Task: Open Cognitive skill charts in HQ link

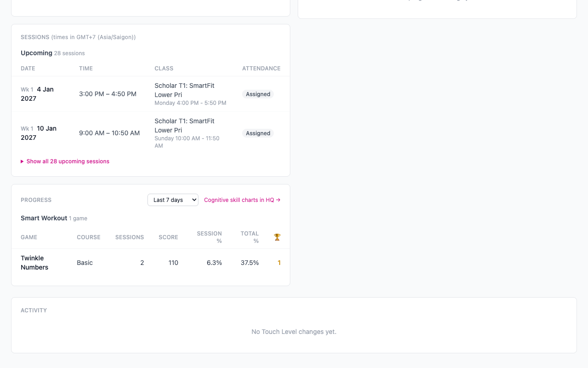Action: pyautogui.click(x=242, y=200)
